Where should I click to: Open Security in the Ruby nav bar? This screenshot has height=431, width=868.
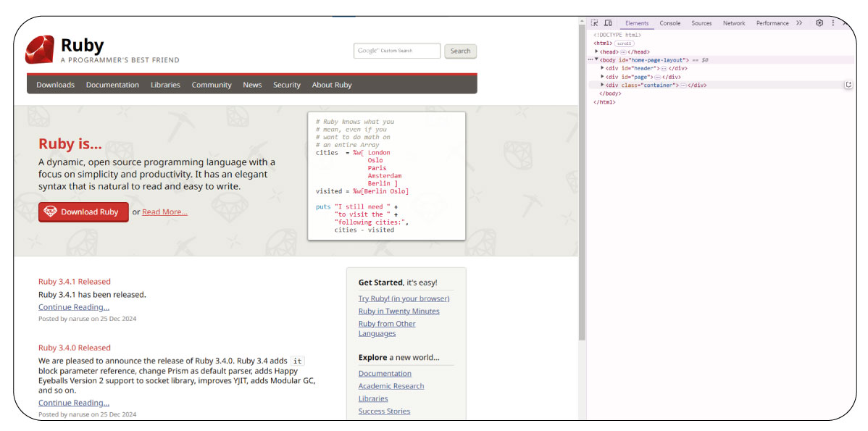pos(287,85)
